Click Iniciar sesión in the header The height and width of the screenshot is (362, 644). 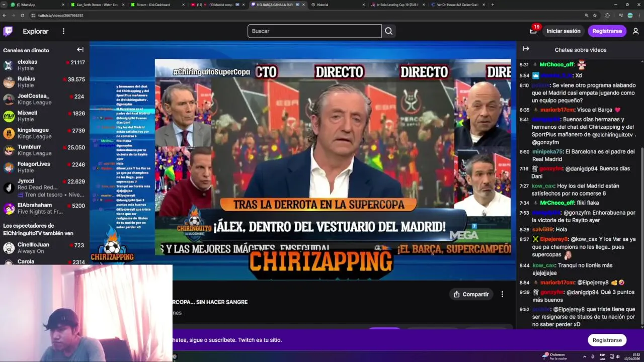click(563, 31)
